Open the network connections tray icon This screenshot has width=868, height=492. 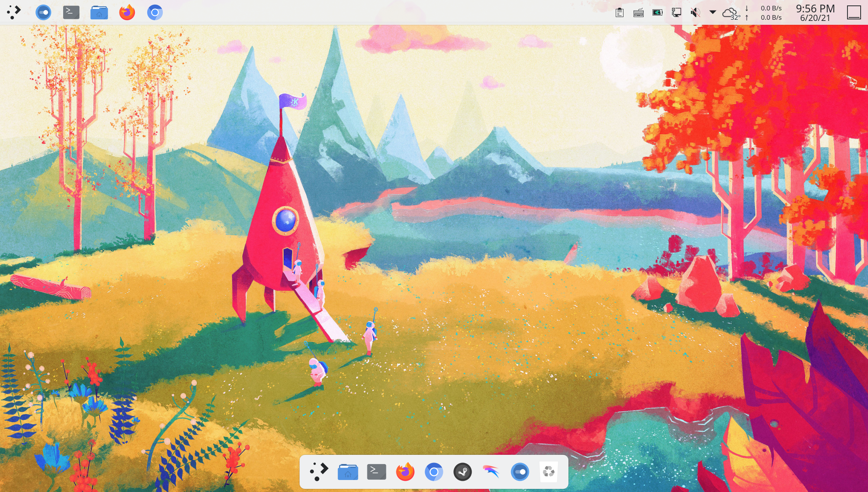pyautogui.click(x=677, y=12)
